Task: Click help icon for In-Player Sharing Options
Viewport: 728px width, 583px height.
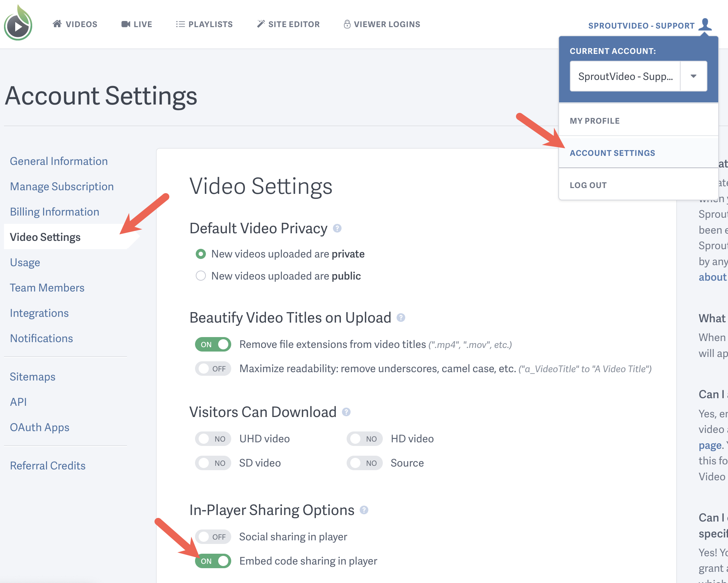Action: click(364, 510)
